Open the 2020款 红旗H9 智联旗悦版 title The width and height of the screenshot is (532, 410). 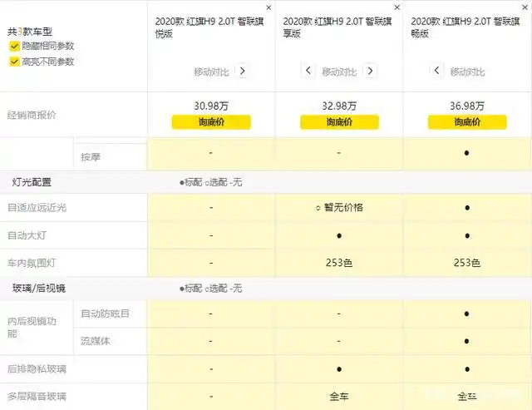click(x=209, y=27)
